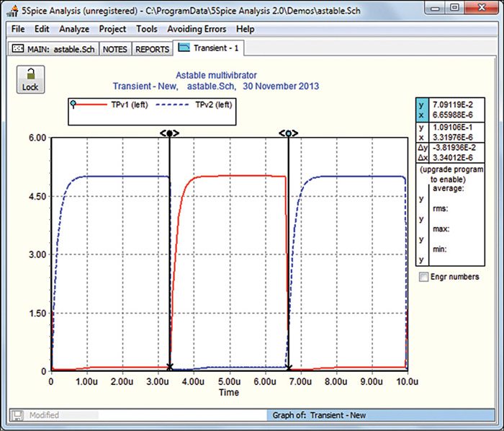This screenshot has height=431, width=504.
Task: Open the Avoiding Errors menu
Action: [197, 29]
